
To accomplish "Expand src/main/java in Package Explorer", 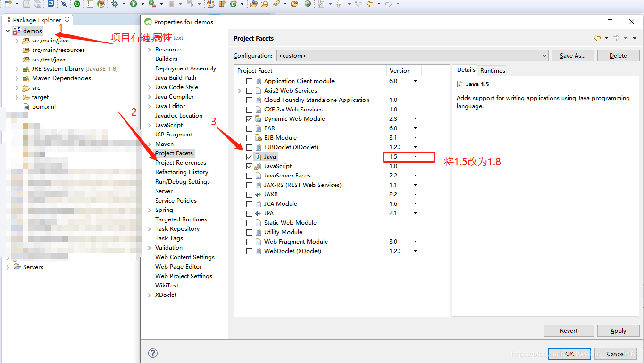I will (x=17, y=41).
